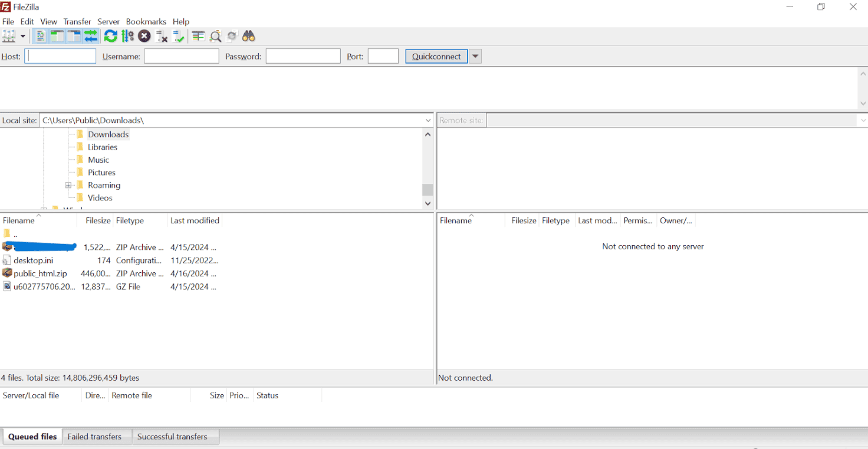Click desktop.ini file icon
Viewport: 868px width, 449px height.
coord(7,260)
